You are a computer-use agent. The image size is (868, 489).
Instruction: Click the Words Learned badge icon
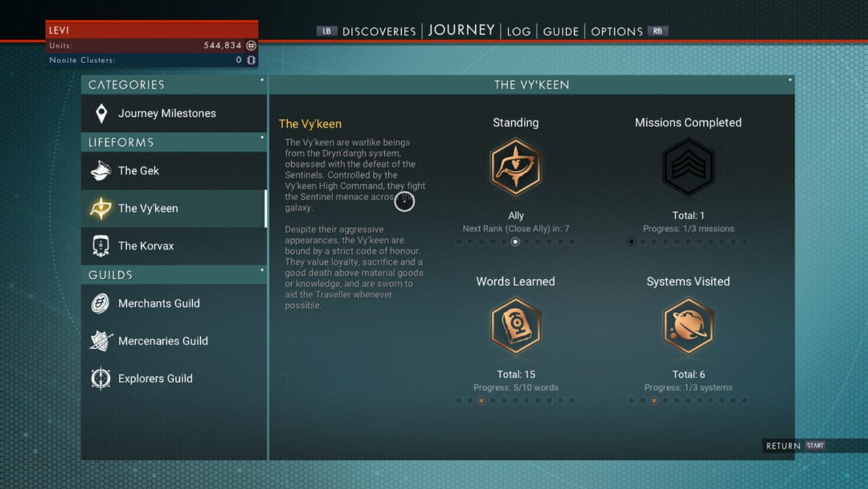pos(515,327)
